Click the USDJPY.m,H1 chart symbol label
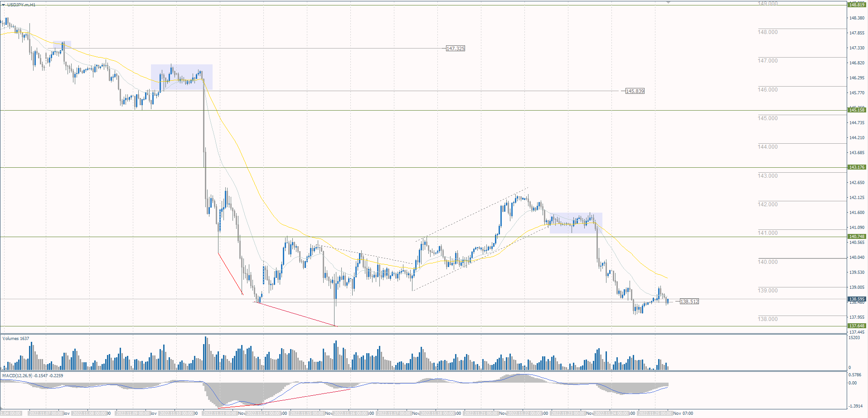Viewport: 868px width, 418px height. click(21, 5)
